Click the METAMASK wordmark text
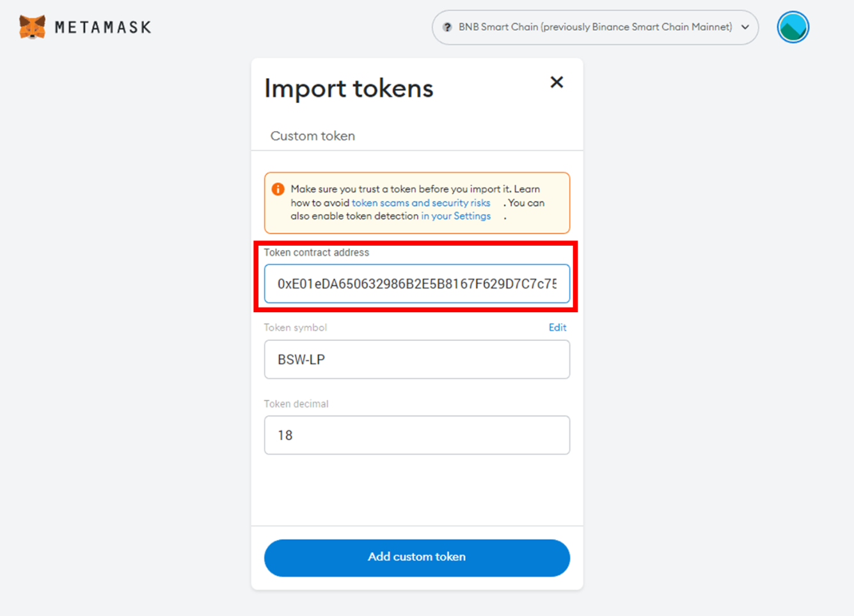 (103, 28)
